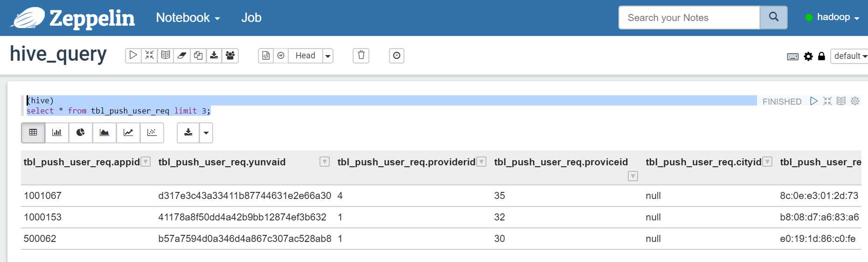The image size is (868, 262).
Task: Toggle show/hide code for all paragraphs
Action: coord(149,56)
